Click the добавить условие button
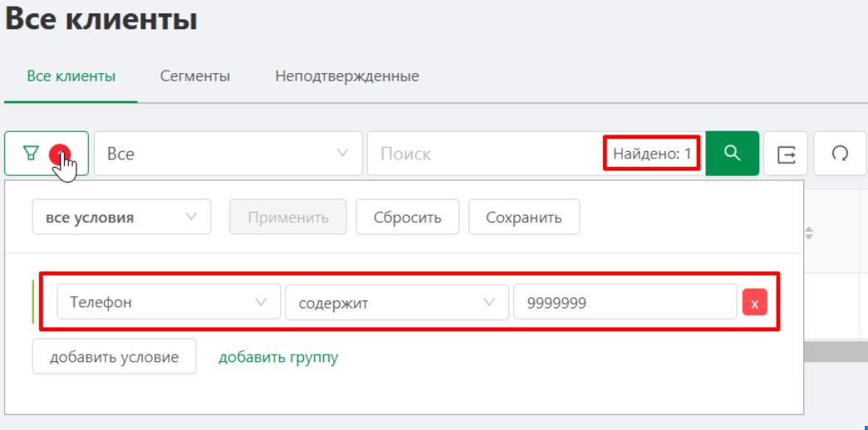The image size is (868, 430). [x=114, y=357]
